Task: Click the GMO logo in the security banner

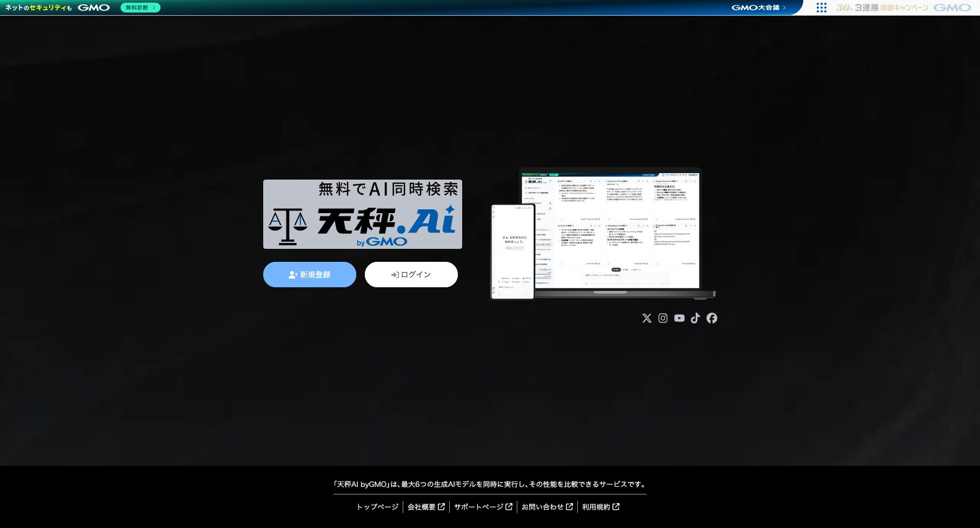Action: [94, 8]
